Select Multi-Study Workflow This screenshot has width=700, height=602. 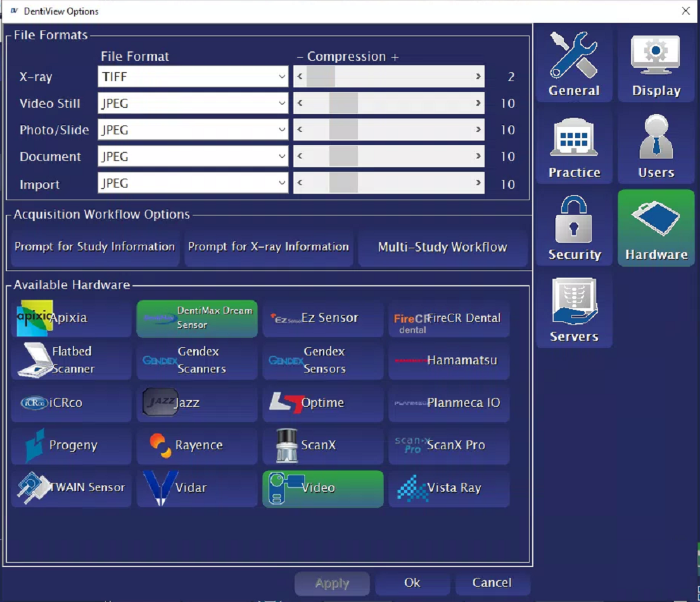pyautogui.click(x=443, y=247)
